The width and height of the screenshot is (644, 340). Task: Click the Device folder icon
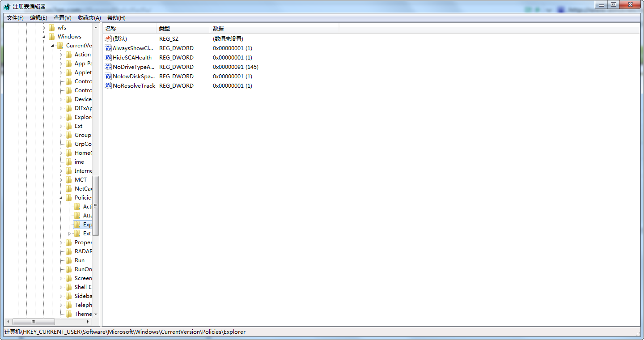68,99
